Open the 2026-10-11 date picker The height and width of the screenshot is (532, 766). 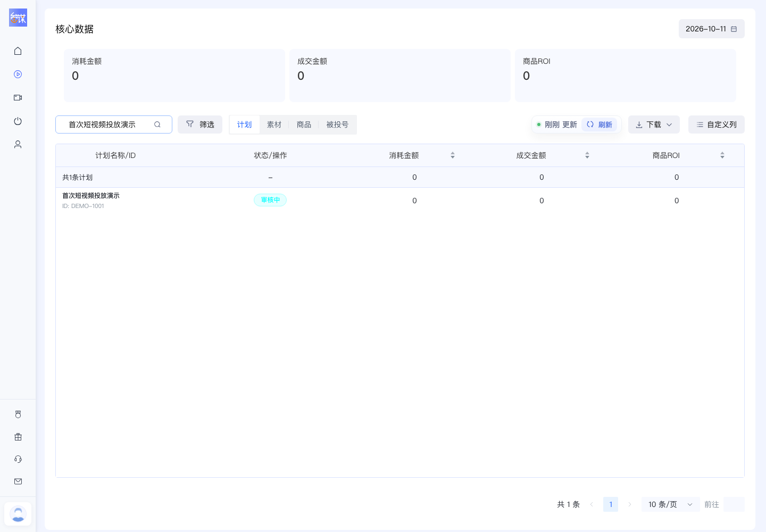click(x=712, y=29)
